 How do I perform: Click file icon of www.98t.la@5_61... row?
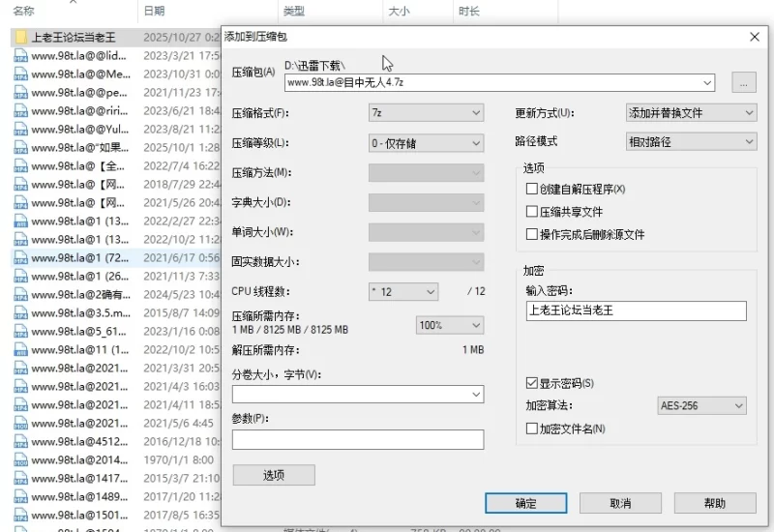tap(20, 332)
